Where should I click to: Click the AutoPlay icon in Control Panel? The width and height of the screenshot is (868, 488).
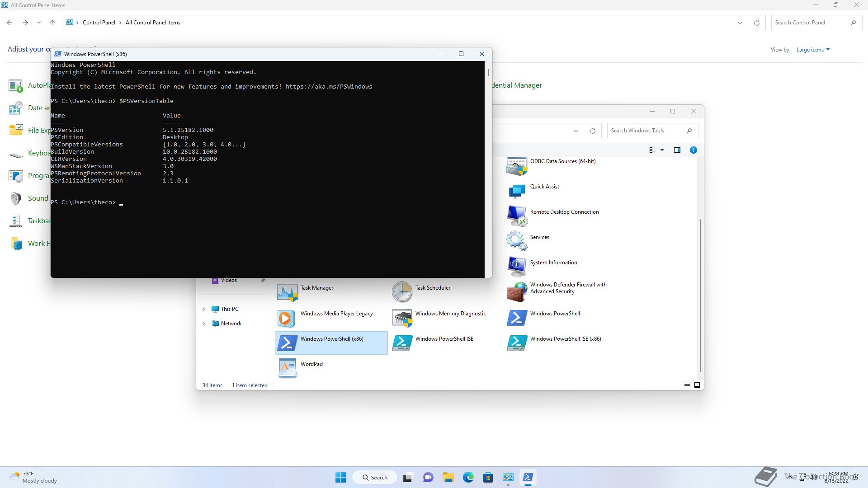(x=16, y=85)
